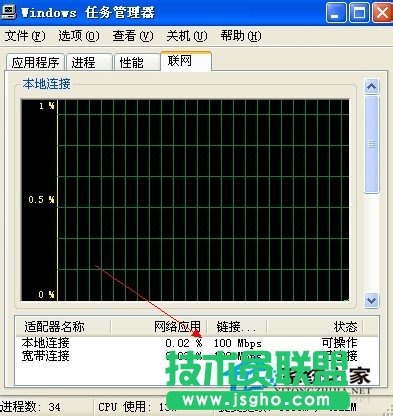
Task: Click the Task Manager title bar icon
Action: pos(8,12)
